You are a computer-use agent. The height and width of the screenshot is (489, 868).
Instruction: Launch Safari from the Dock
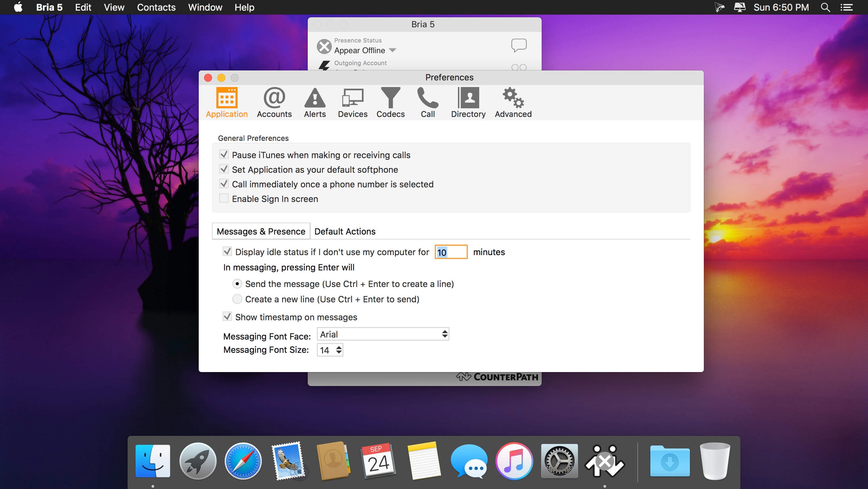(x=243, y=461)
